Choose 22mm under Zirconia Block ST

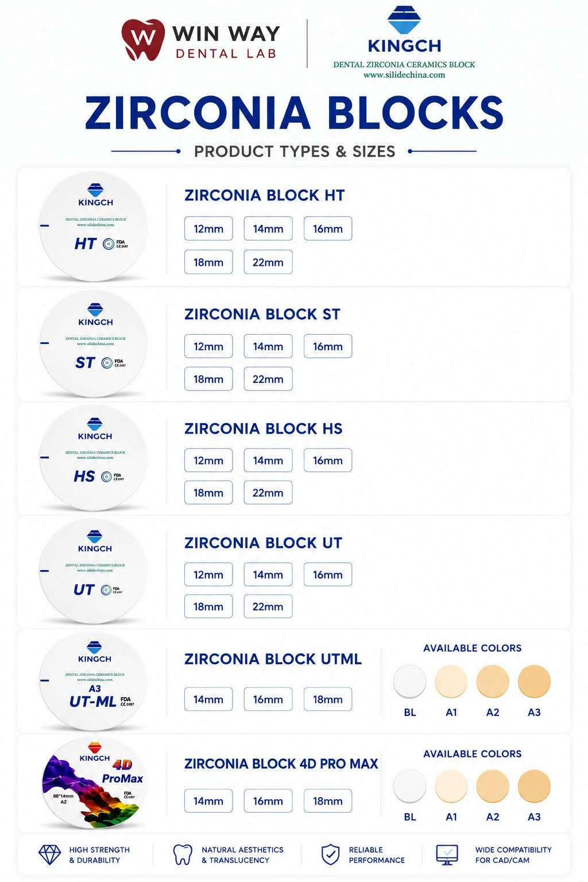tap(268, 379)
